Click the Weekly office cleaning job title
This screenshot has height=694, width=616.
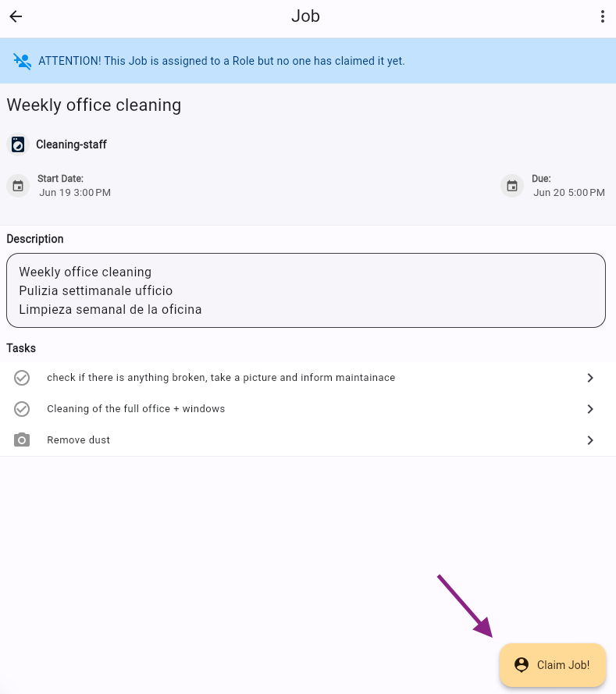click(x=94, y=105)
